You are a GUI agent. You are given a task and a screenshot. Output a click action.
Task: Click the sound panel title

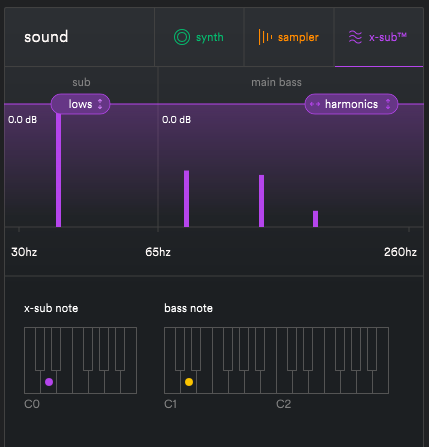click(x=46, y=37)
